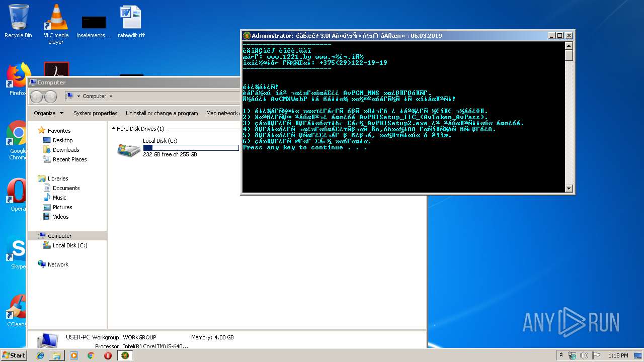The height and width of the screenshot is (362, 644).
Task: Select the loselements desktop file
Action: tap(94, 26)
